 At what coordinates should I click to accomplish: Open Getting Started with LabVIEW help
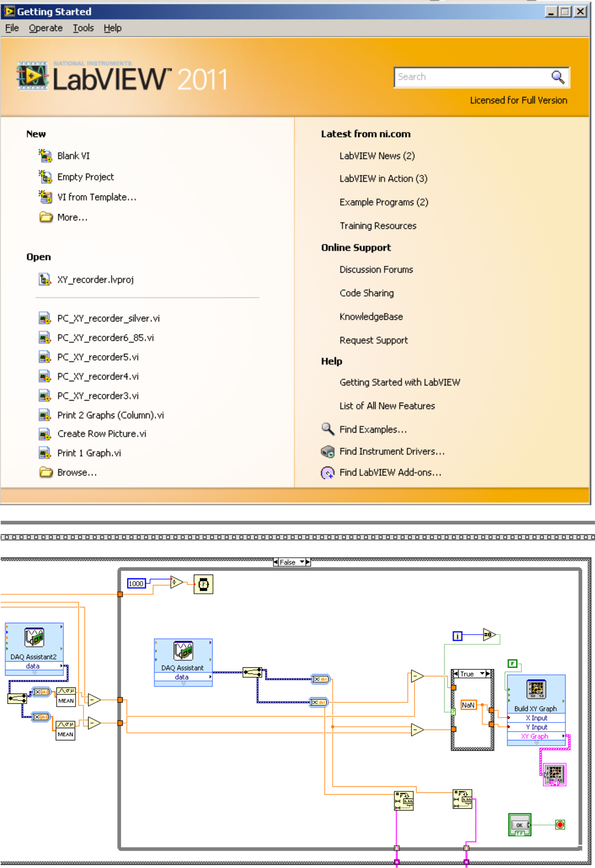(x=400, y=383)
